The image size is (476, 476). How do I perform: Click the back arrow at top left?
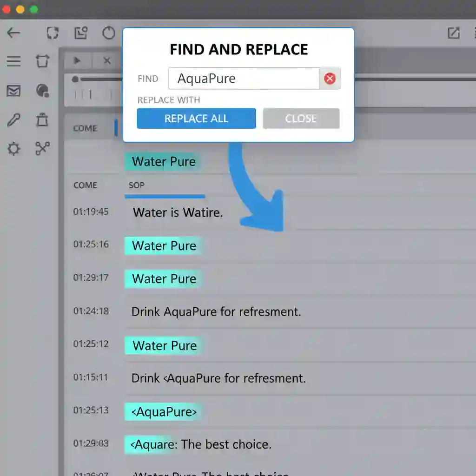pos(13,33)
